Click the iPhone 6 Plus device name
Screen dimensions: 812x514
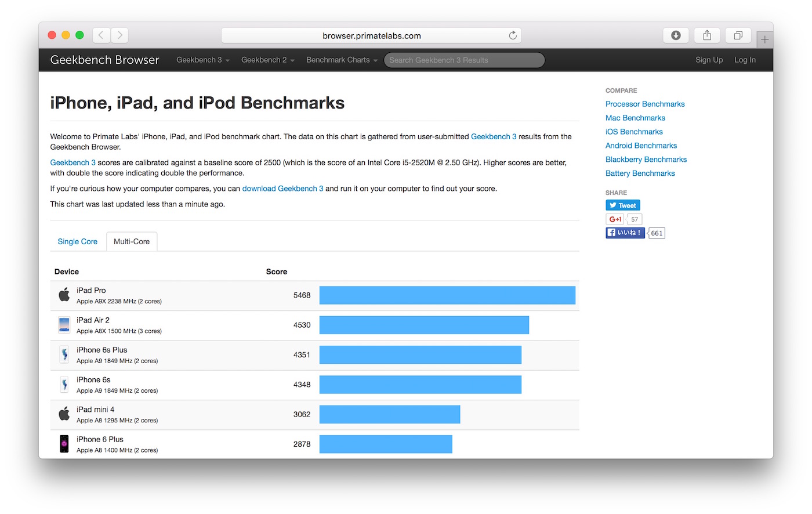coord(100,439)
